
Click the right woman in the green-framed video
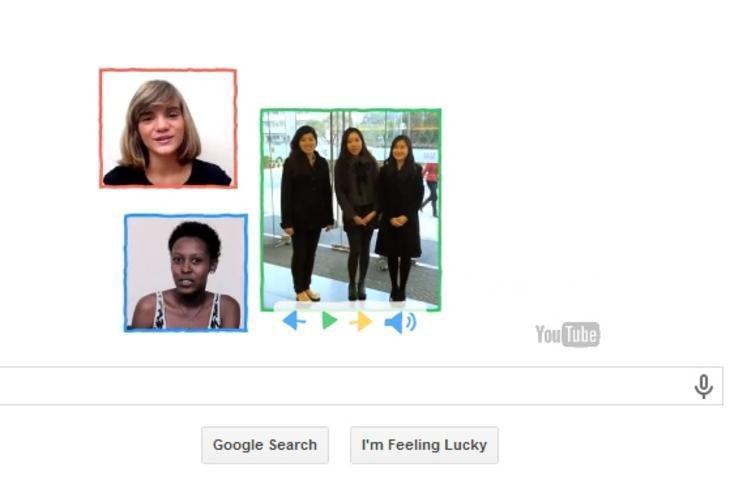399,218
